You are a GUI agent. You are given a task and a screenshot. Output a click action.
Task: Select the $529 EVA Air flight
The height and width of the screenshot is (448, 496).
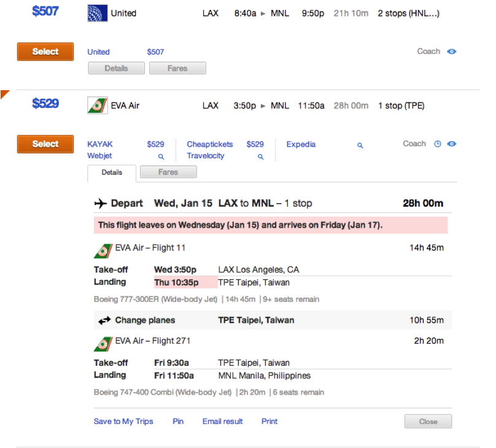point(45,144)
